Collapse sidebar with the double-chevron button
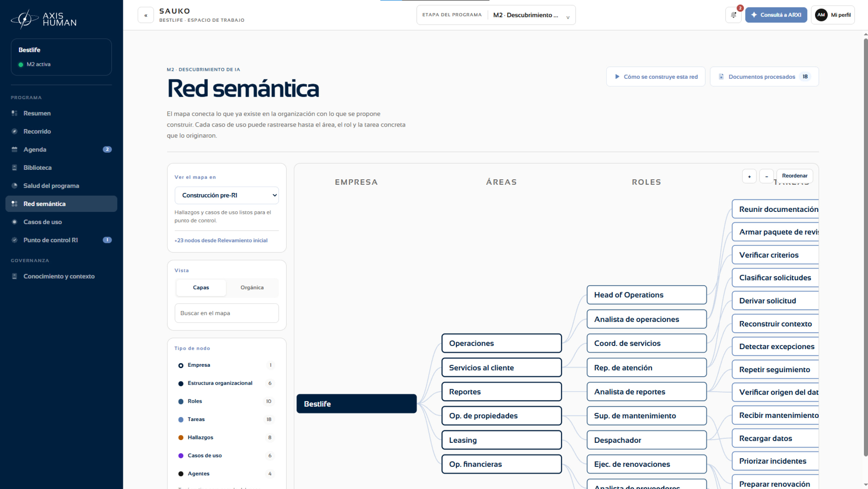The height and width of the screenshot is (489, 868). point(146,15)
